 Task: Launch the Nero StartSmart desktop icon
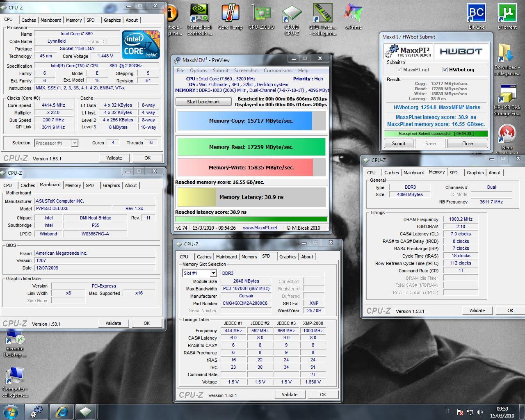pos(507,139)
